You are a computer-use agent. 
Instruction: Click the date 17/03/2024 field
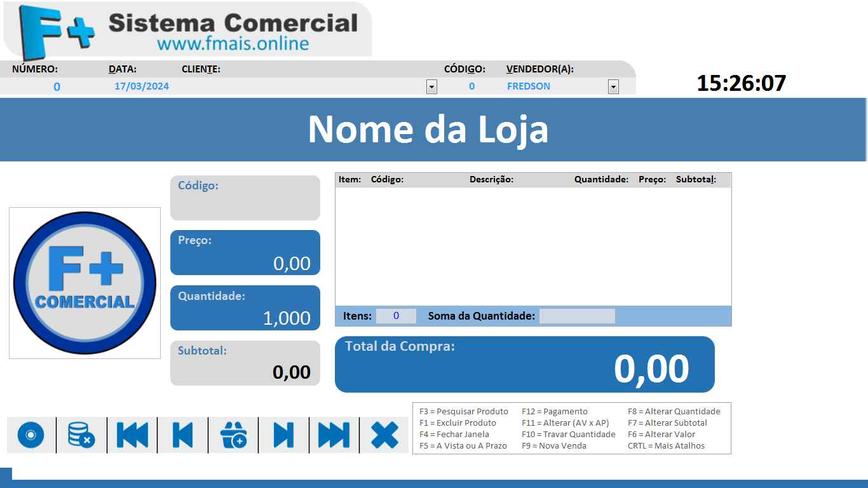click(x=142, y=86)
